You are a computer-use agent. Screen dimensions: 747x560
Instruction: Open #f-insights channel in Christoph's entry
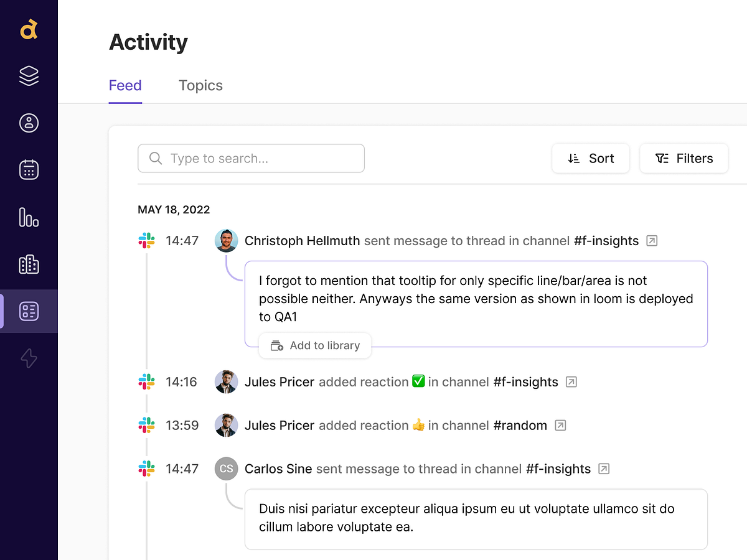pos(606,240)
